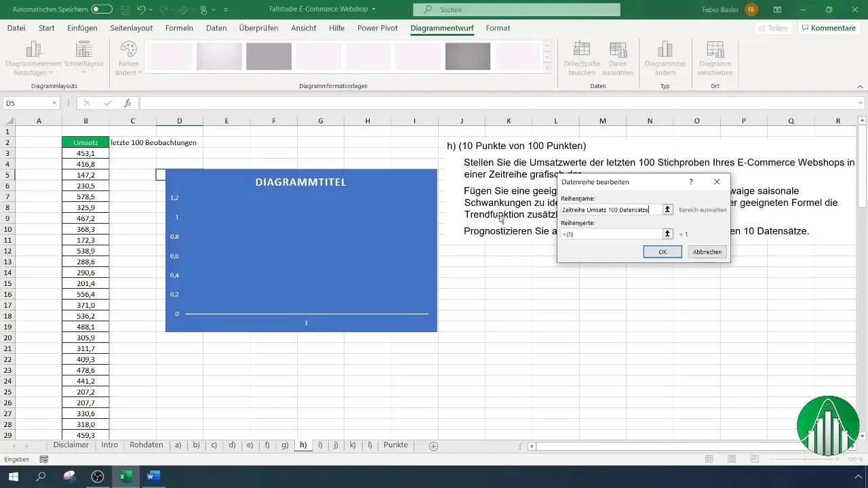Viewport: 868px width, 488px height.
Task: Switch to page layout view icon
Action: point(732,460)
